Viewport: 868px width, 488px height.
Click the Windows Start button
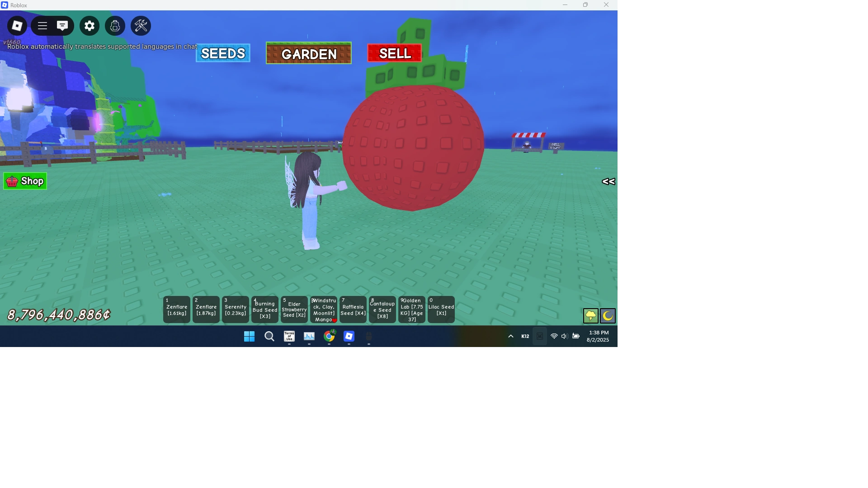pyautogui.click(x=249, y=336)
